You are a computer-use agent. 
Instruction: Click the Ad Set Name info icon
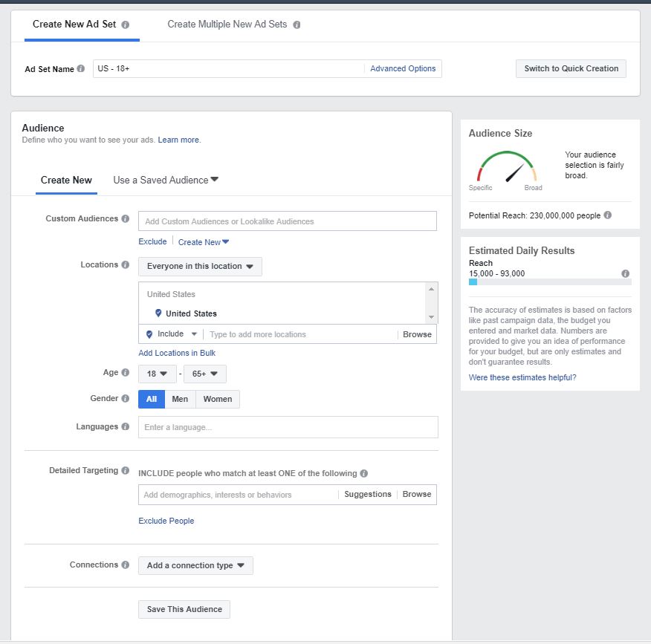pyautogui.click(x=81, y=68)
